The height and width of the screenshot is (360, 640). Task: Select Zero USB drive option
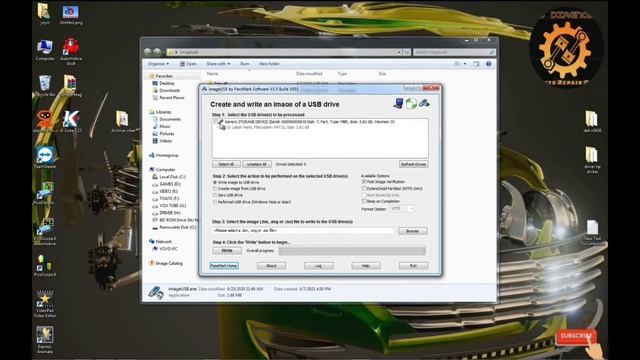point(215,196)
